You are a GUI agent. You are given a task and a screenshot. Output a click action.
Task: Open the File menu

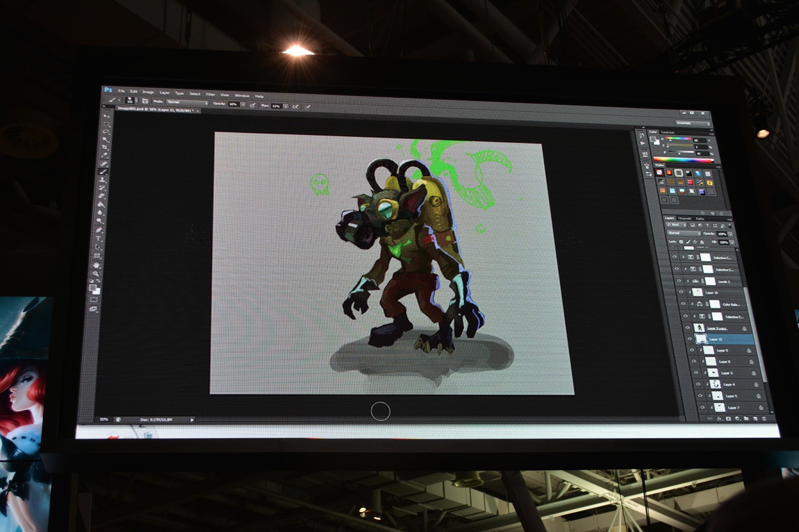[121, 91]
